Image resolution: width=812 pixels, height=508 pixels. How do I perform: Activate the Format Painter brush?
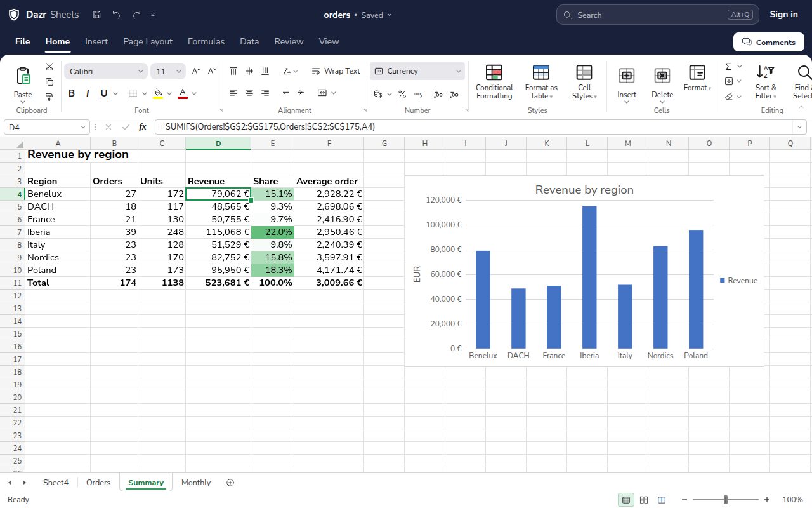point(49,97)
